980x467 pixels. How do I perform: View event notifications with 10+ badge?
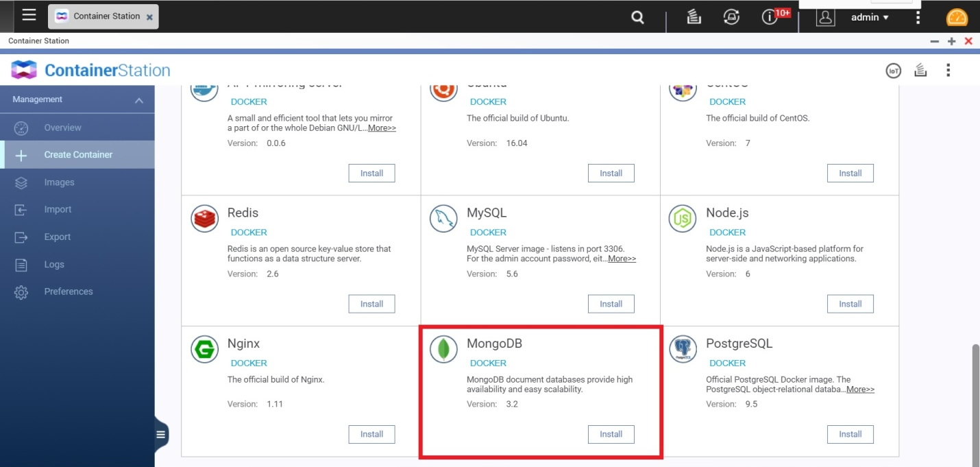(775, 16)
